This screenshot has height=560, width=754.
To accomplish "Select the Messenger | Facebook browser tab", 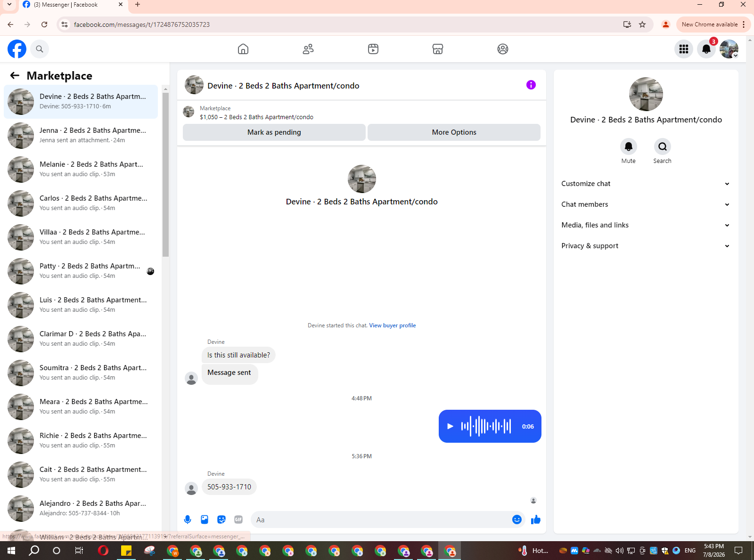I will (73, 5).
